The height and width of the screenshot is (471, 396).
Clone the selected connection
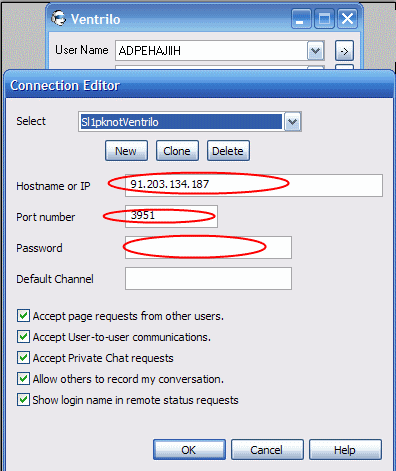click(x=177, y=151)
